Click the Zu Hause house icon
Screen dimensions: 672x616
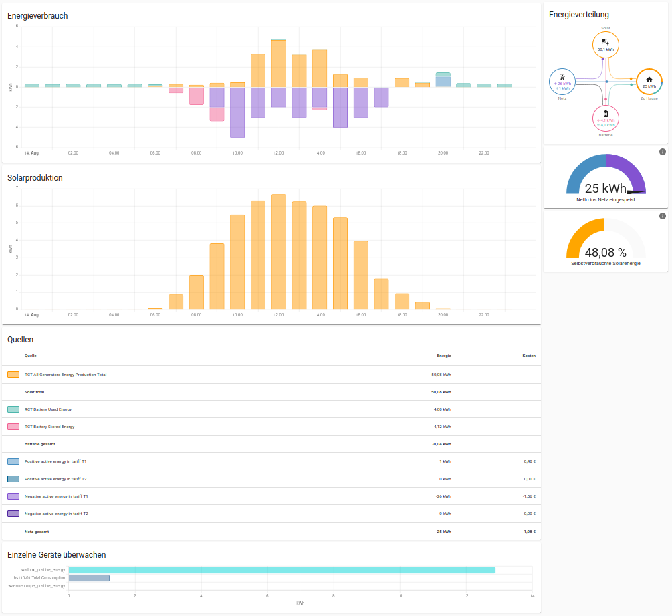(649, 79)
